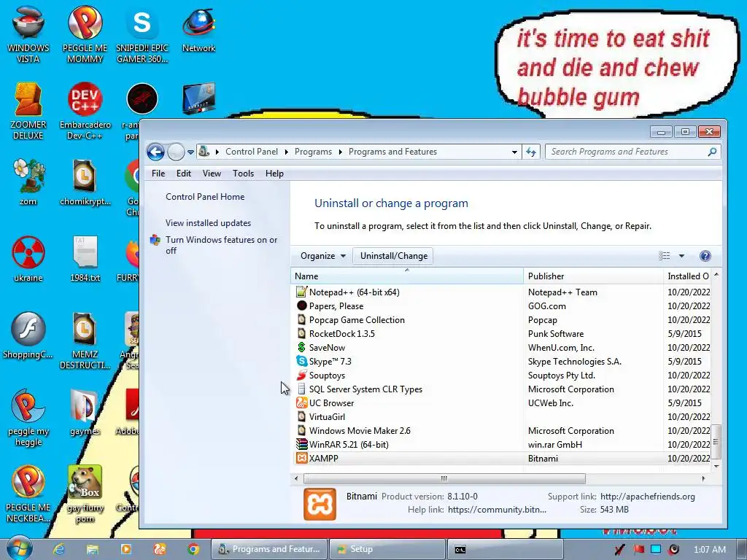Select the Windows Movie Maker 2.6 entry
The image size is (747, 560).
[x=502, y=430]
